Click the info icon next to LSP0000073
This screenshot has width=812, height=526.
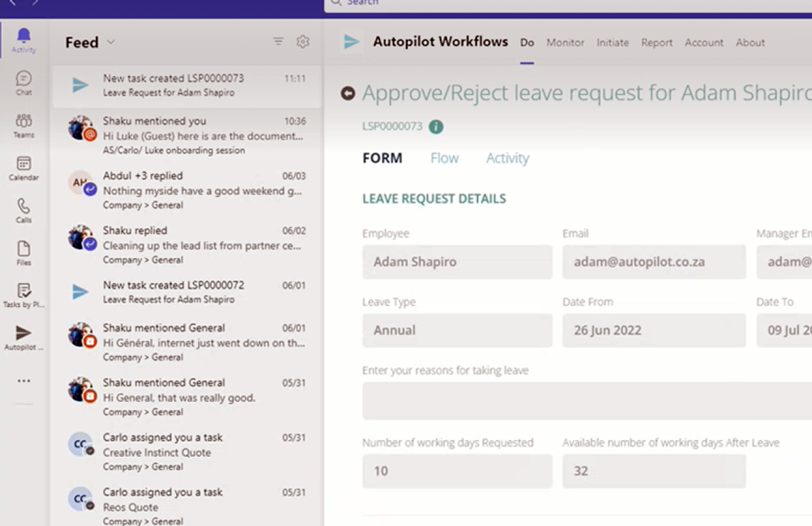(436, 127)
